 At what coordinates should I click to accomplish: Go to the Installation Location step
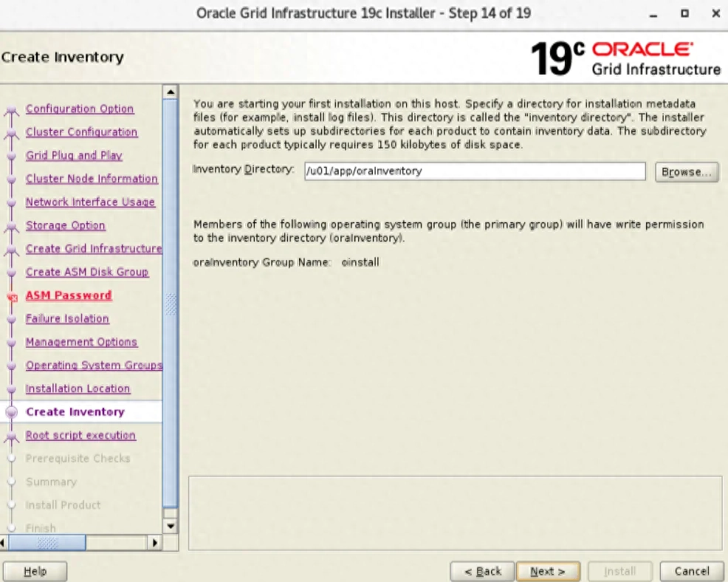pyautogui.click(x=78, y=388)
